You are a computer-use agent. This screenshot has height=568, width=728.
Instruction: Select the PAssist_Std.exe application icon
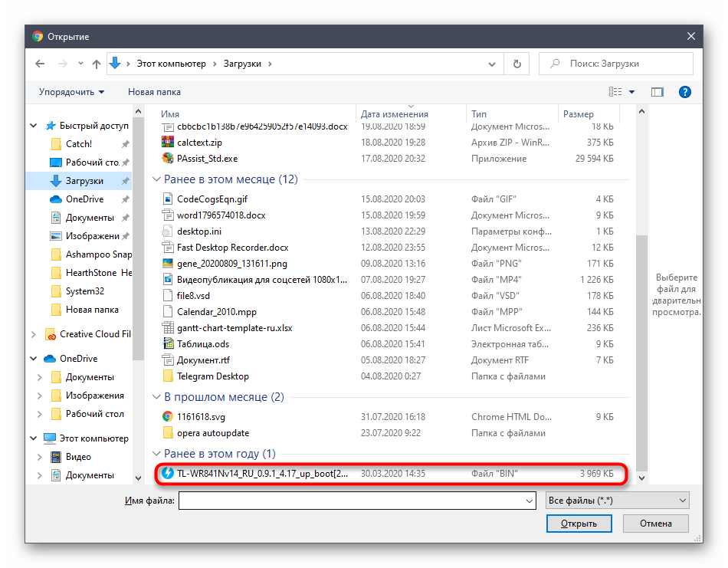pos(169,159)
